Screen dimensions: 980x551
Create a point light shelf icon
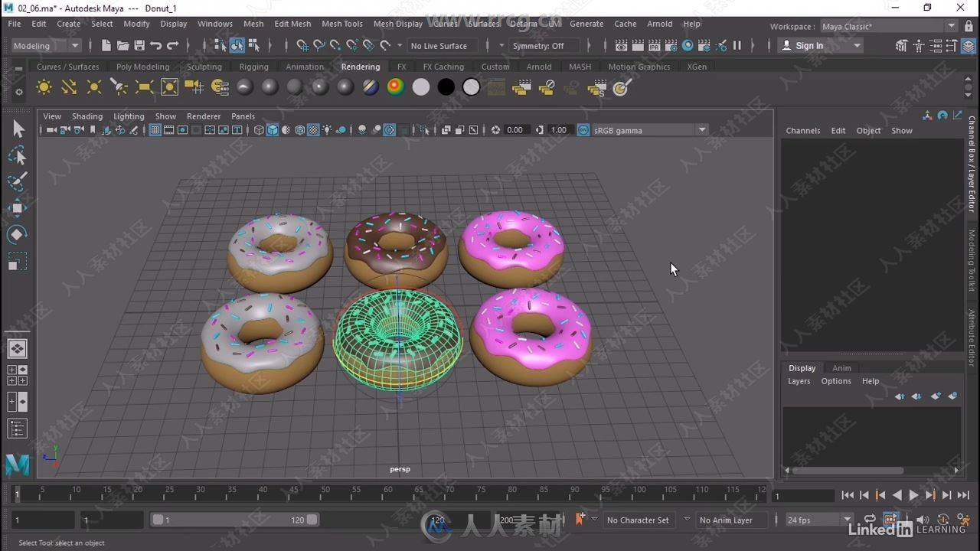point(94,87)
